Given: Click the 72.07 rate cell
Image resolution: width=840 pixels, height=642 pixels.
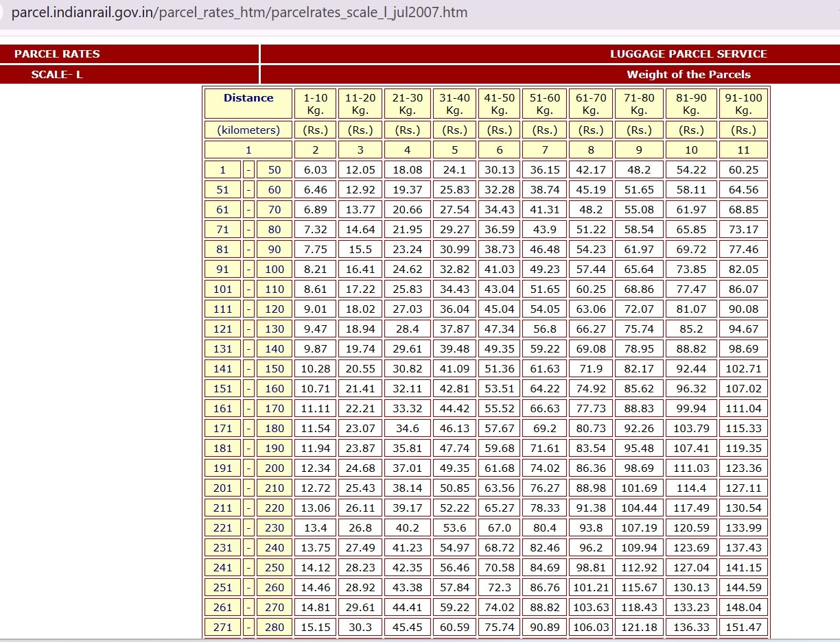Looking at the screenshot, I should 639,309.
